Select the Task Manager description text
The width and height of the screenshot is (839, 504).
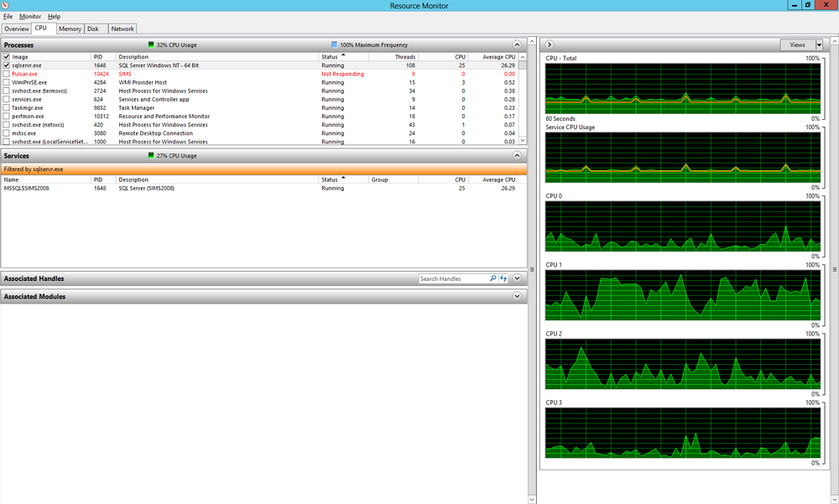coord(137,107)
